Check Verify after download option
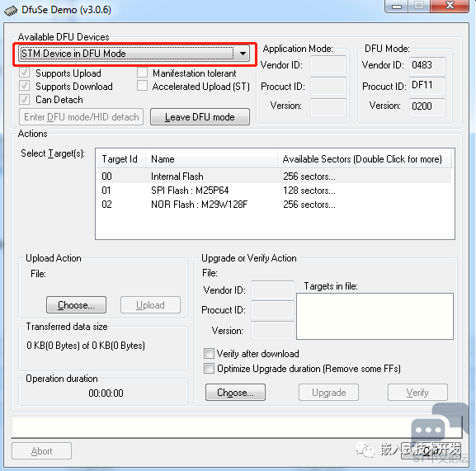This screenshot has width=476, height=471. [x=209, y=354]
